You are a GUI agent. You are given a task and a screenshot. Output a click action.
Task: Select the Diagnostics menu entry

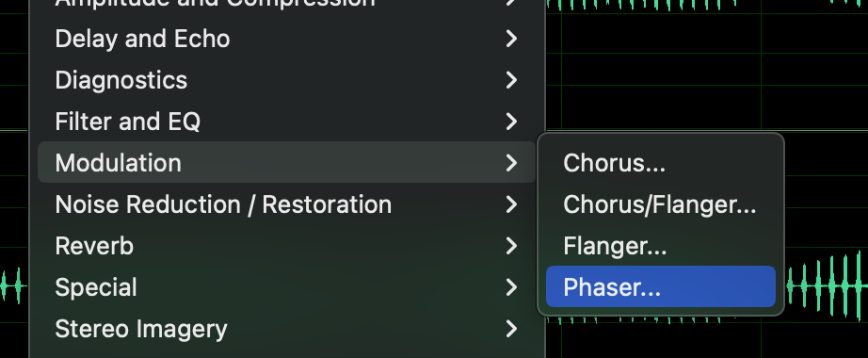tap(287, 80)
